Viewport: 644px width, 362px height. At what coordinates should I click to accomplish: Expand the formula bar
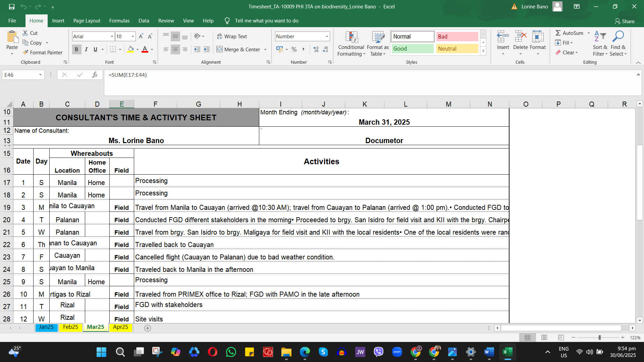coord(638,74)
